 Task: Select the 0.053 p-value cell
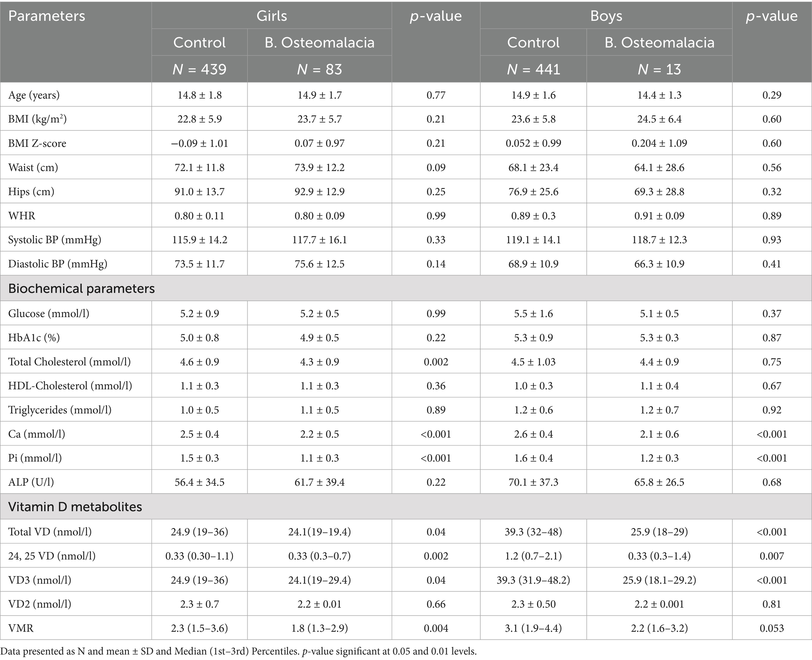tap(772, 628)
